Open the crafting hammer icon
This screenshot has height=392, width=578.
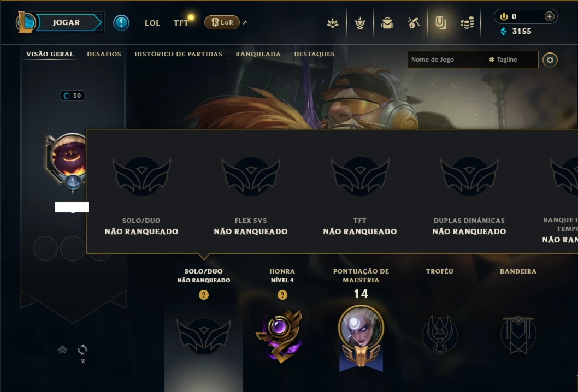coord(414,23)
